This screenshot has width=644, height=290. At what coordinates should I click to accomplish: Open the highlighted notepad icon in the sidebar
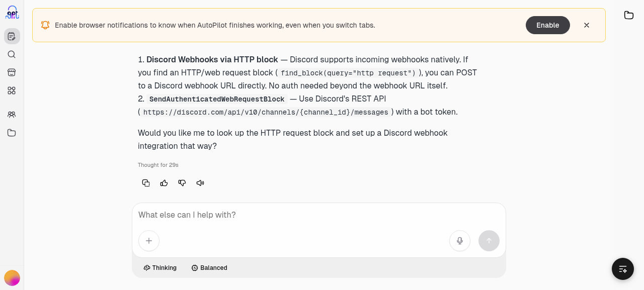[12, 36]
